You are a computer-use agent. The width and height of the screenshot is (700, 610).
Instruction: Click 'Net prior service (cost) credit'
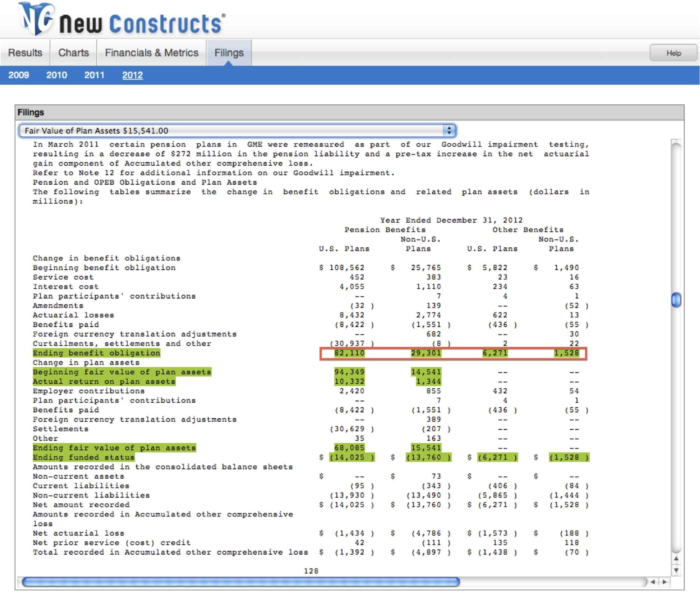click(x=112, y=543)
